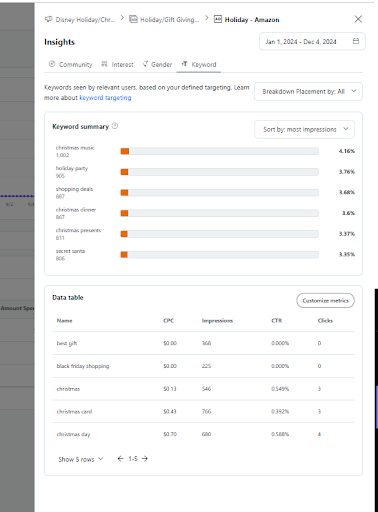Screen dimensions: 378x512
Task: Click the christmas music progress bar
Action: [219, 151]
